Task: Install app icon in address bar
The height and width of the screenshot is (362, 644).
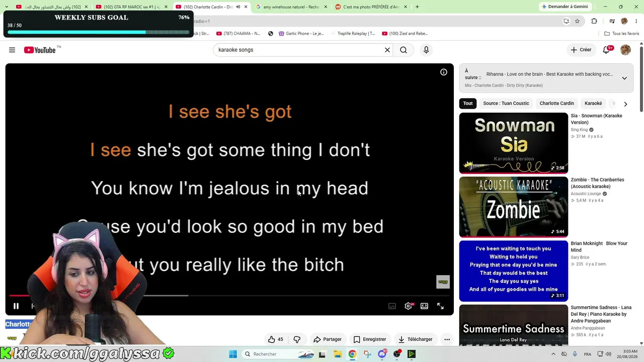Action: pyautogui.click(x=566, y=21)
